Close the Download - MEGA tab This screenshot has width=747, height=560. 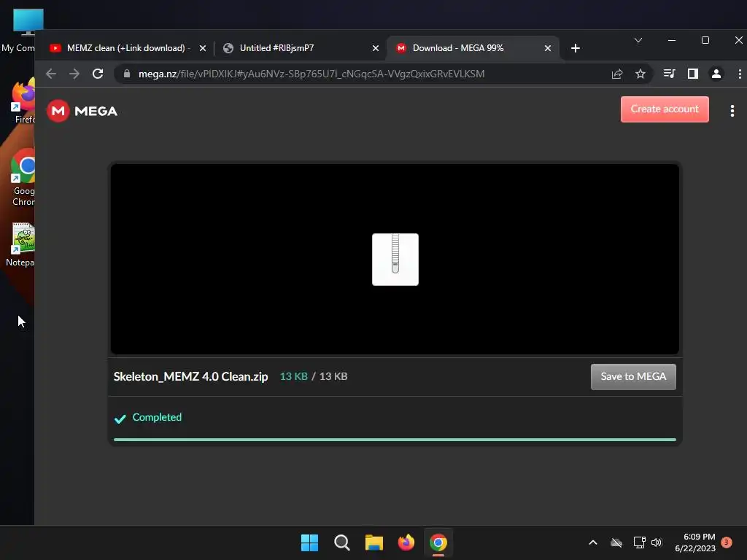click(x=548, y=48)
